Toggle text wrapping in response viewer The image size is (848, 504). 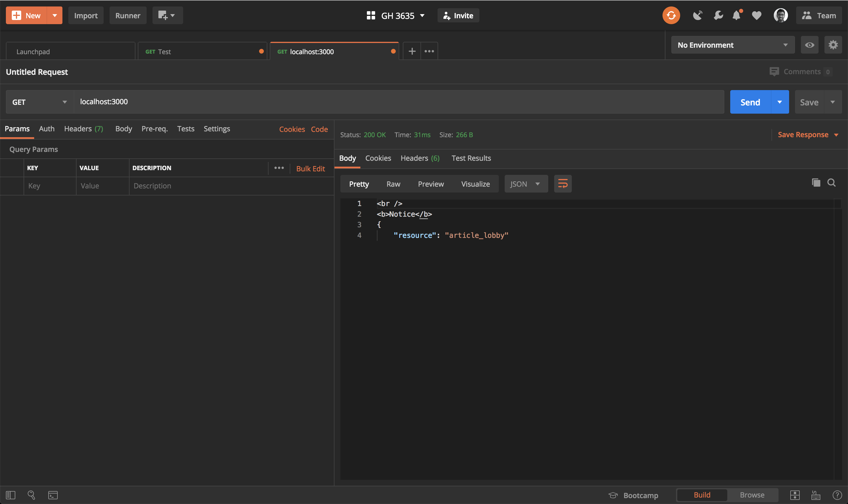click(x=562, y=183)
